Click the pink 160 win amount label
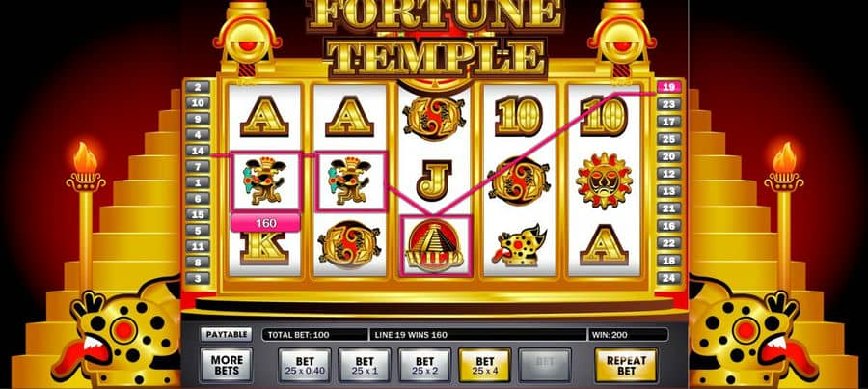Viewport: 868px width, 389px height. 266,223
